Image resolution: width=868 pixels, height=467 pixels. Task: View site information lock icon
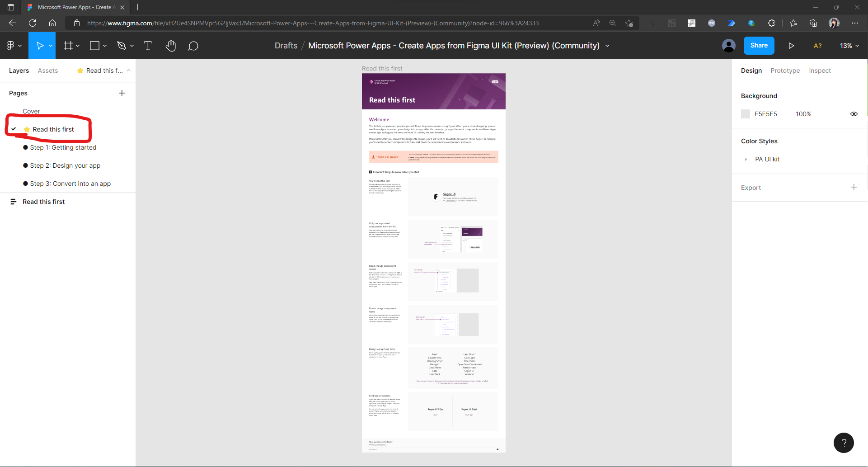tap(77, 23)
